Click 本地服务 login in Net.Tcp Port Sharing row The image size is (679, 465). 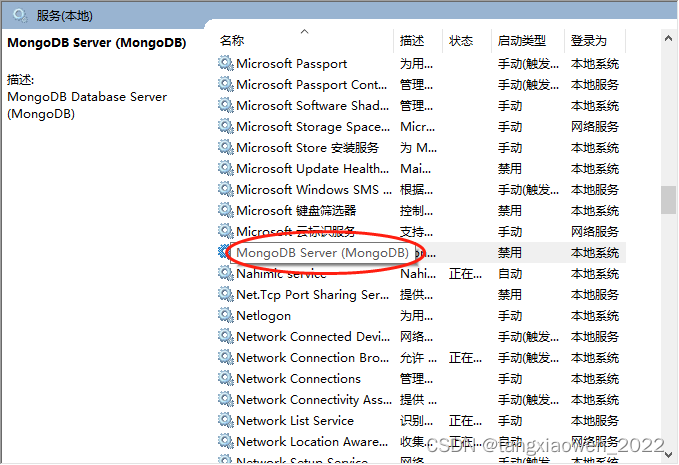[x=595, y=294]
